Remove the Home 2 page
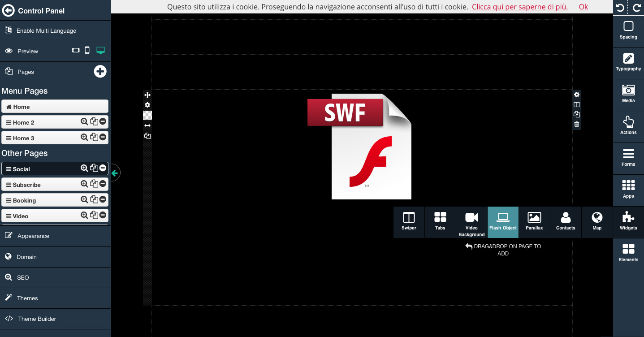Screen dimensions: 644x337 tap(103, 121)
